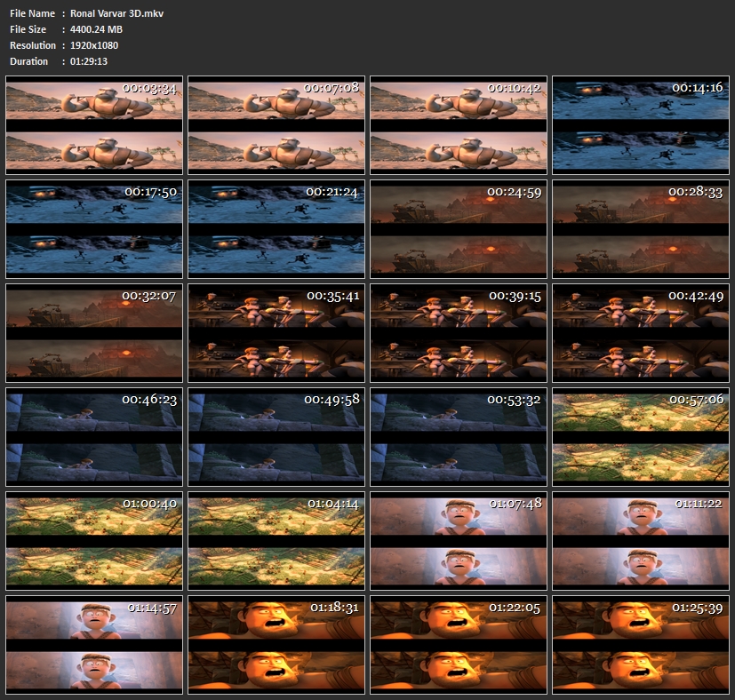
Task: Click the File Size label
Action: point(28,29)
